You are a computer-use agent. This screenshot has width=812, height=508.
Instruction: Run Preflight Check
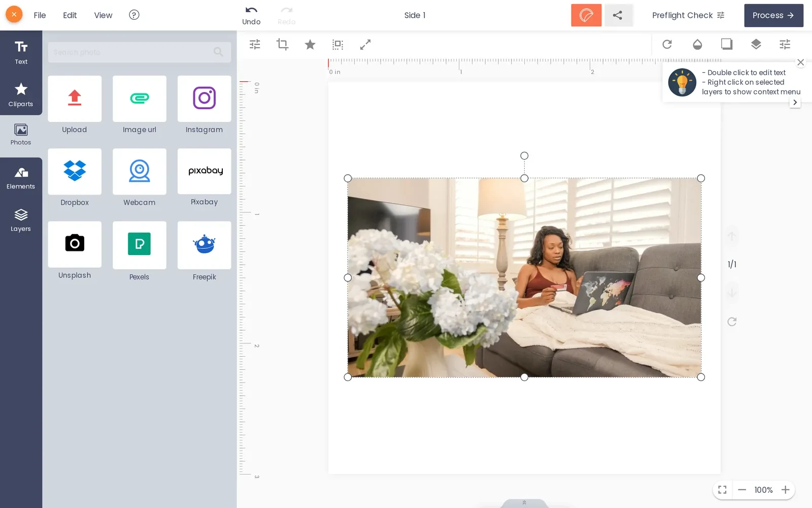point(688,15)
